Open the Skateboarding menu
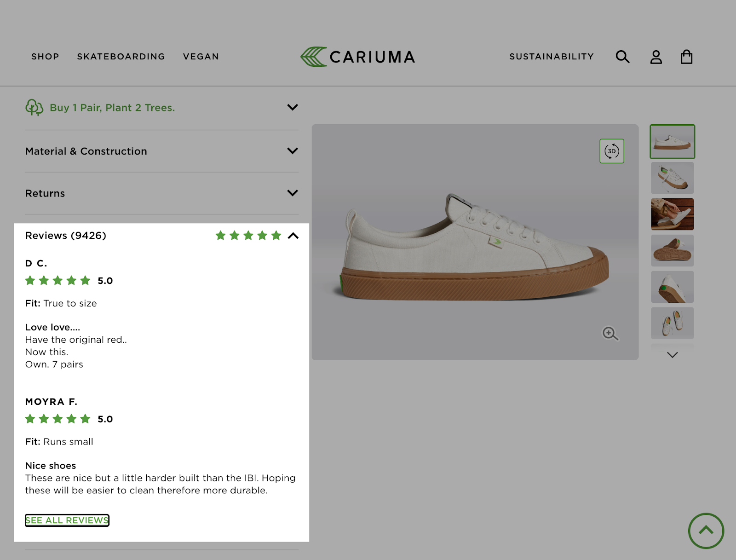Viewport: 736px width, 560px height. [x=121, y=57]
